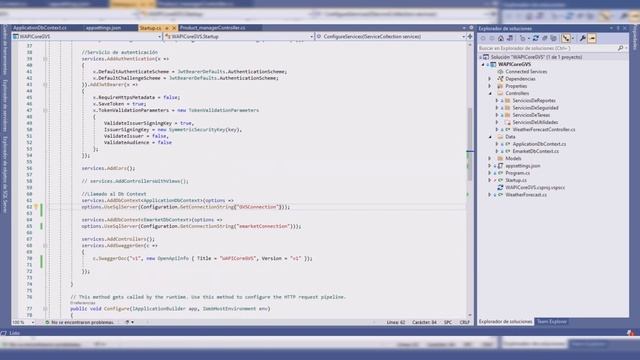The height and width of the screenshot is (360, 640).
Task: Select EmarketDbContext.cs in Solution Explorer
Action: click(x=536, y=151)
